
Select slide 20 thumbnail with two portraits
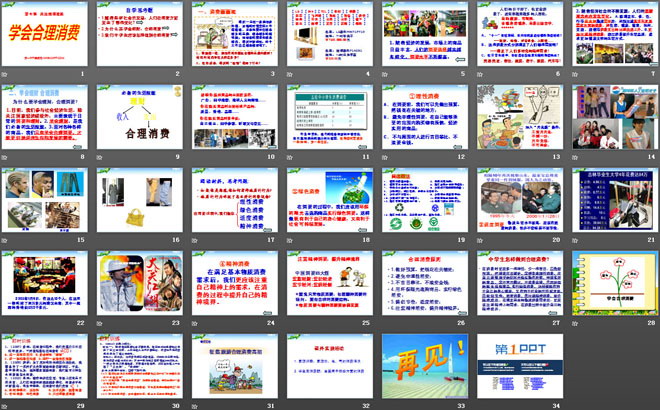(520, 200)
